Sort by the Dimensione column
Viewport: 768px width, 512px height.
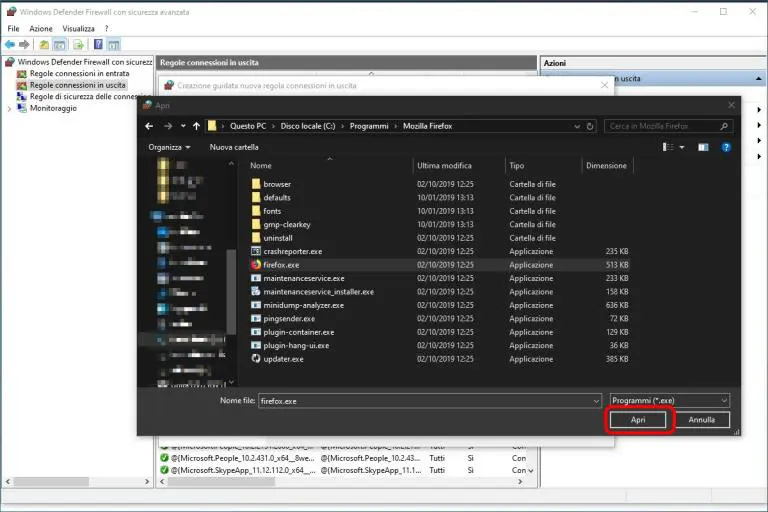(x=607, y=166)
